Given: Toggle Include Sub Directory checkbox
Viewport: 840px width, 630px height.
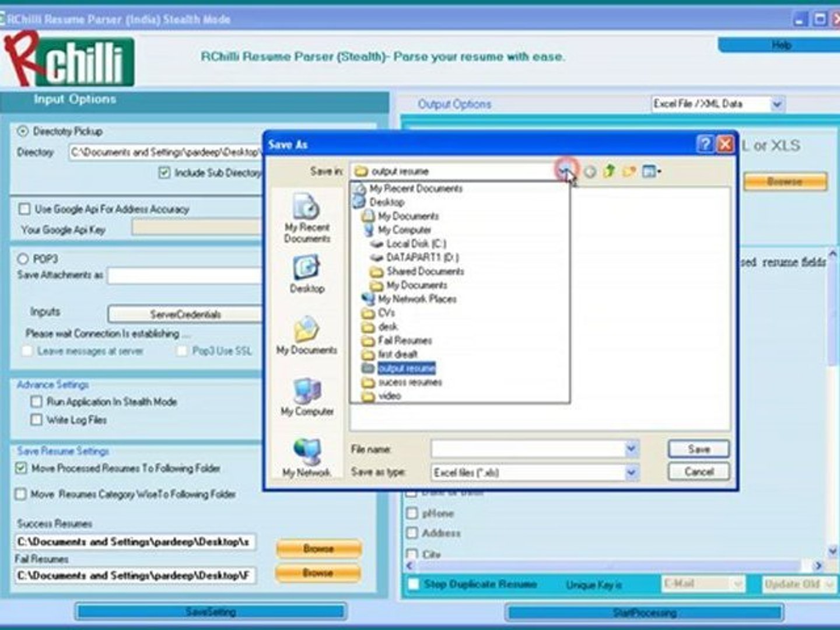Looking at the screenshot, I should click(x=164, y=173).
